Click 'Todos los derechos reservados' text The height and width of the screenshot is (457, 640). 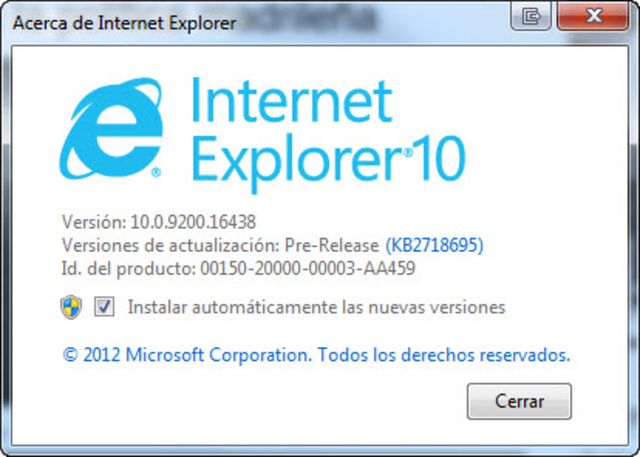click(x=444, y=355)
